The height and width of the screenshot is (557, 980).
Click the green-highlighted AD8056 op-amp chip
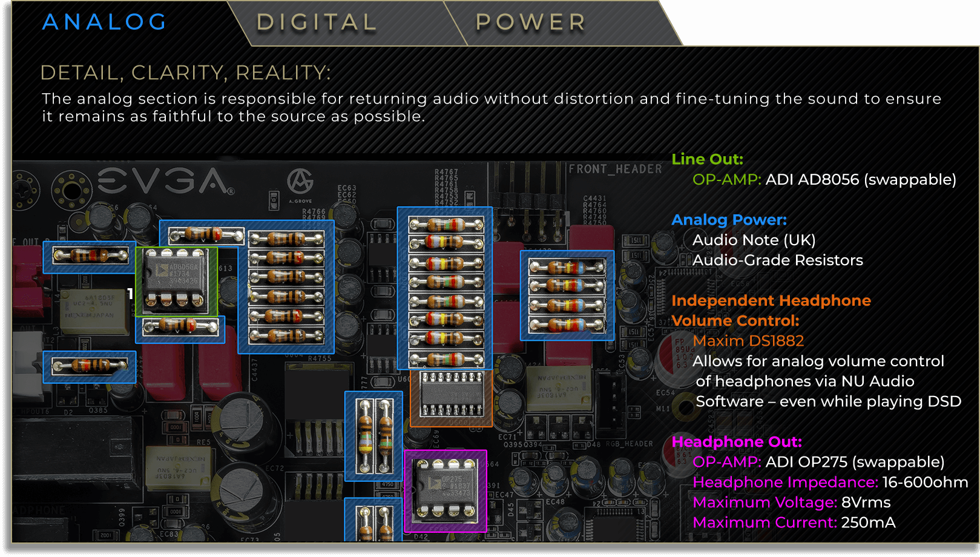(x=176, y=281)
